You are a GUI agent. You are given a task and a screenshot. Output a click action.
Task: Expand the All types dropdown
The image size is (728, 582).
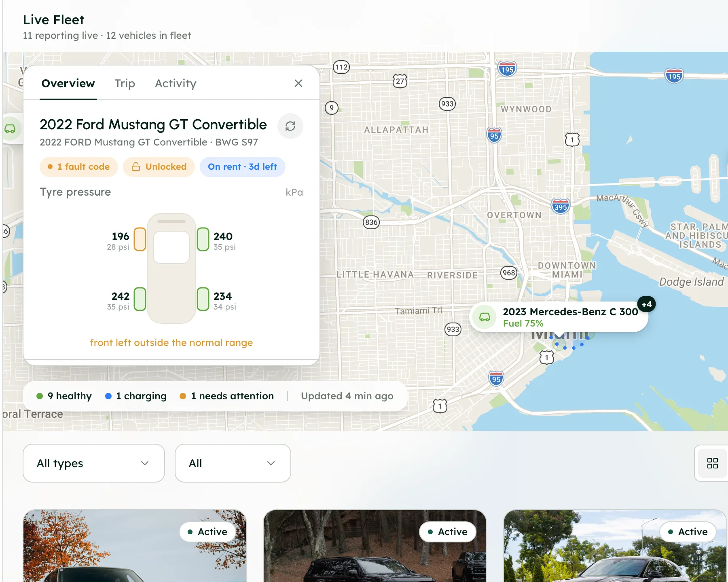coord(94,463)
